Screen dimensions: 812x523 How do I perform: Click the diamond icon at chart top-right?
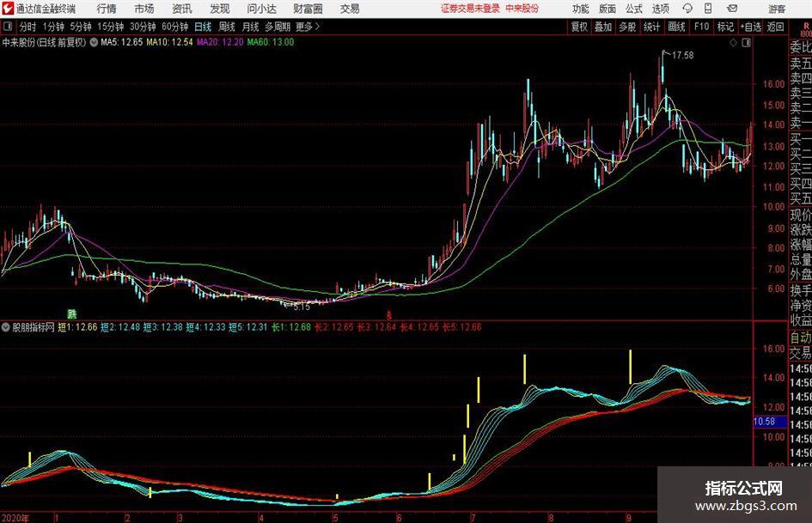(733, 43)
